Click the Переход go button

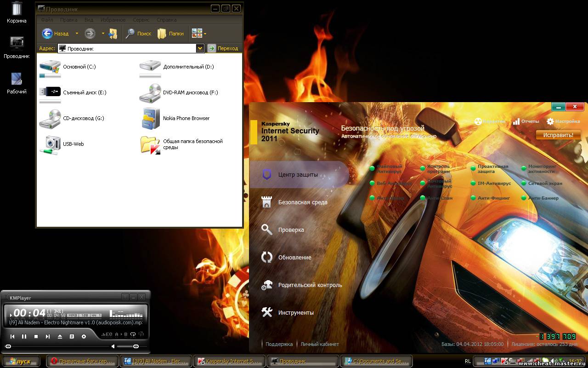223,48
